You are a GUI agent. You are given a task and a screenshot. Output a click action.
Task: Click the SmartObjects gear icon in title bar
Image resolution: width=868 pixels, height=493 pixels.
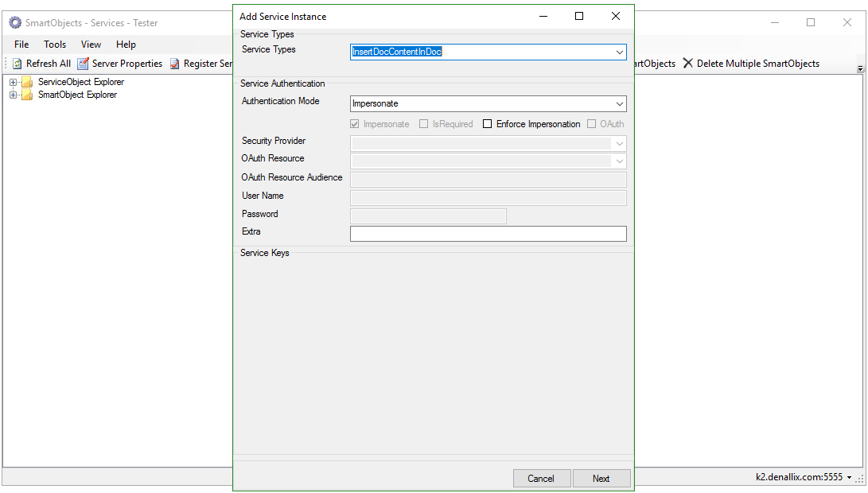point(15,22)
